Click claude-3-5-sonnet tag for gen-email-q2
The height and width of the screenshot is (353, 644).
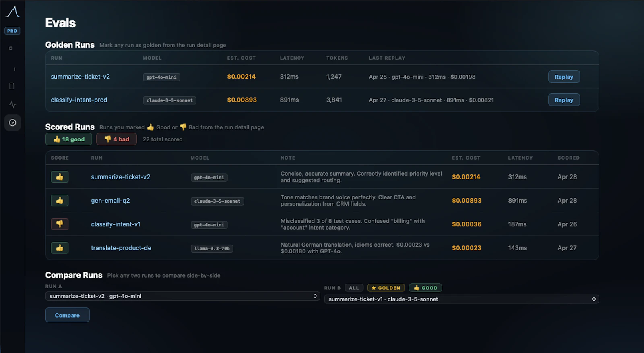pos(217,201)
